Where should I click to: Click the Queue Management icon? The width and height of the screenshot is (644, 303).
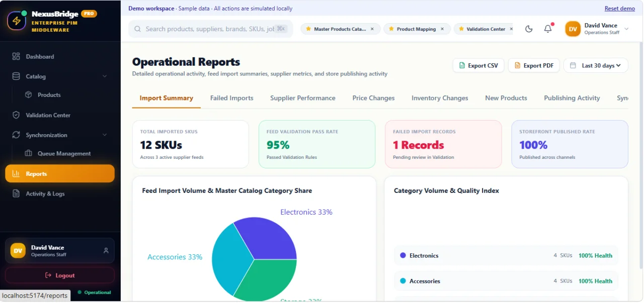tap(29, 154)
